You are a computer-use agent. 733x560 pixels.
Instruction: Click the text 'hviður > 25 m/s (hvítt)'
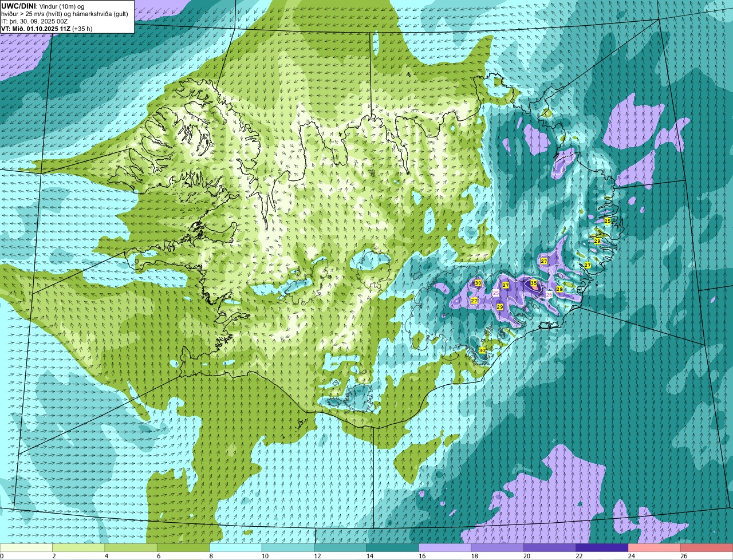33,14
